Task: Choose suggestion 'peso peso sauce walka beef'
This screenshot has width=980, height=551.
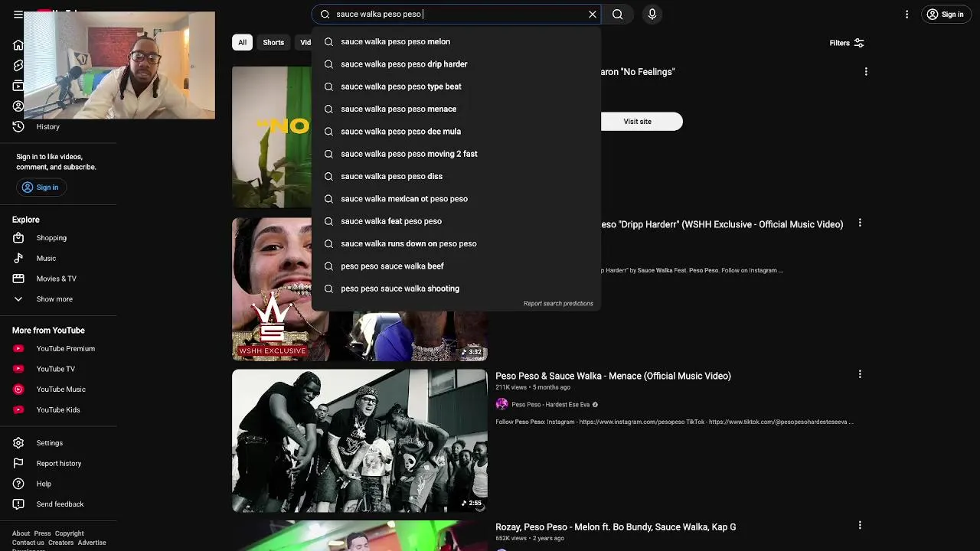Action: point(456,266)
